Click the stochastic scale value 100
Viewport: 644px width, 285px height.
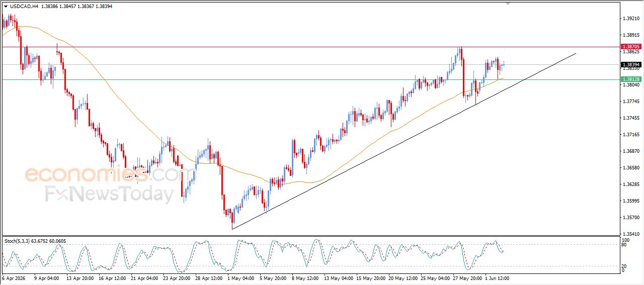[x=625, y=241]
